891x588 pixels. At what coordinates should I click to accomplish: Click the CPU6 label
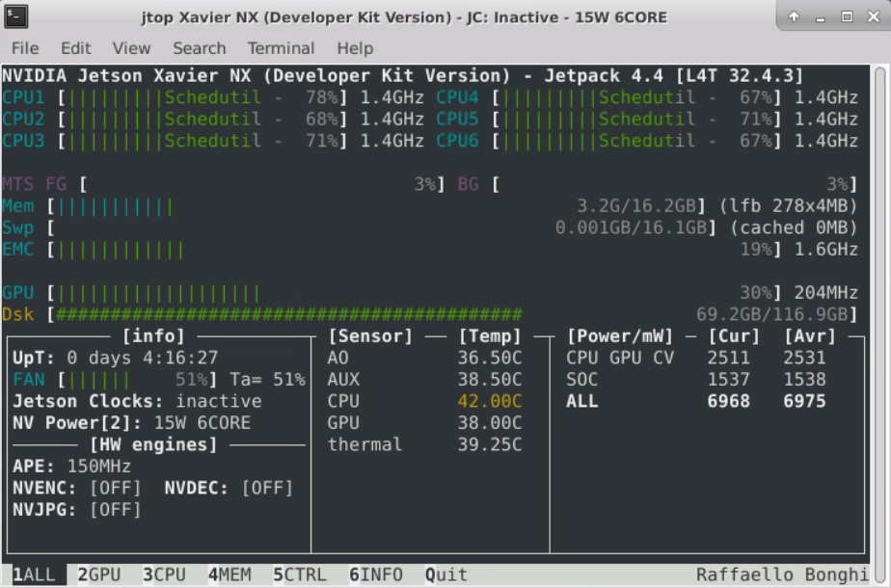pos(457,141)
